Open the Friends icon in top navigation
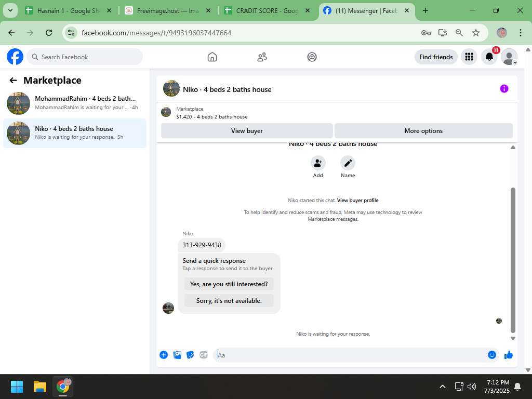 click(262, 57)
